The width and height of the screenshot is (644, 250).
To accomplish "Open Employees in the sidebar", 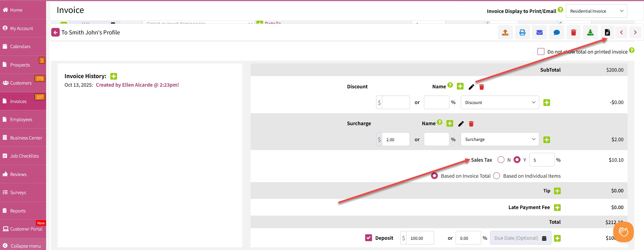I will coord(23,119).
